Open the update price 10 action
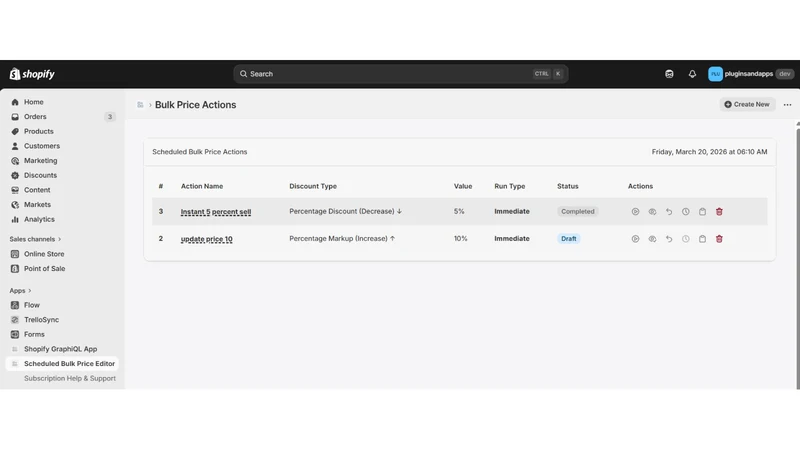The width and height of the screenshot is (800, 450). click(207, 239)
